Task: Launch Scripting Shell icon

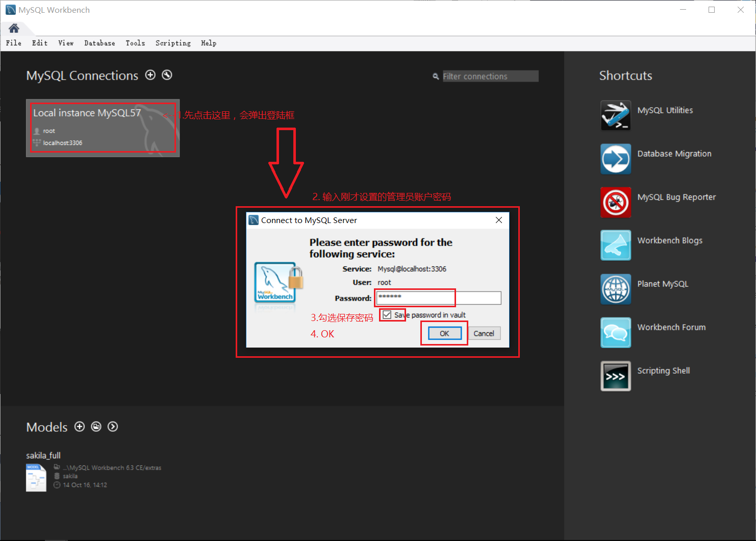Action: point(616,376)
